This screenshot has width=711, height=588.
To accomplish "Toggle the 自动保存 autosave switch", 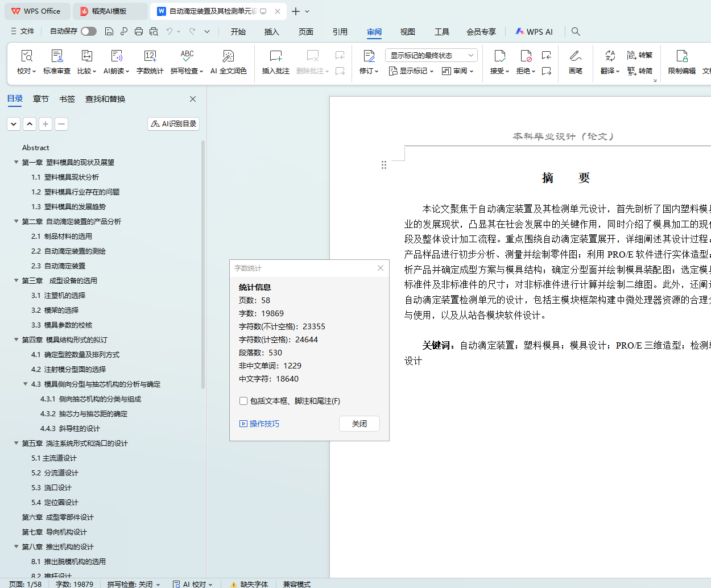I will coord(89,31).
